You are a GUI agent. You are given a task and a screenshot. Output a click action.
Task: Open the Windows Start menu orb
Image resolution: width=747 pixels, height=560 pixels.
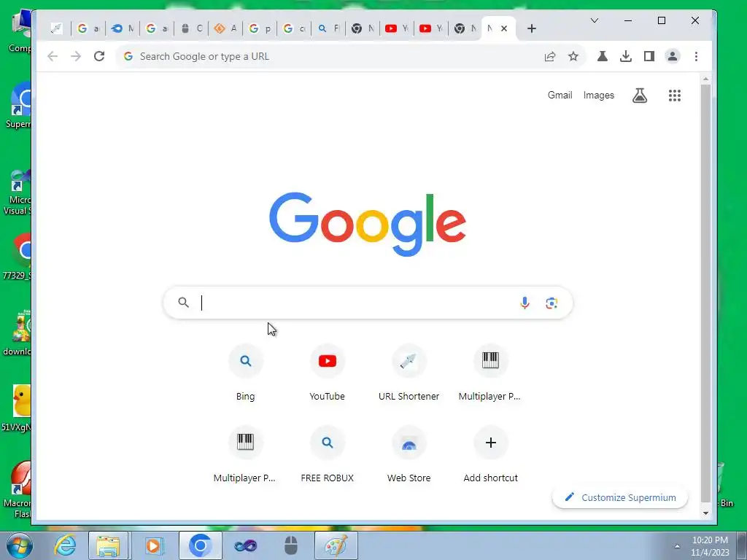20,545
